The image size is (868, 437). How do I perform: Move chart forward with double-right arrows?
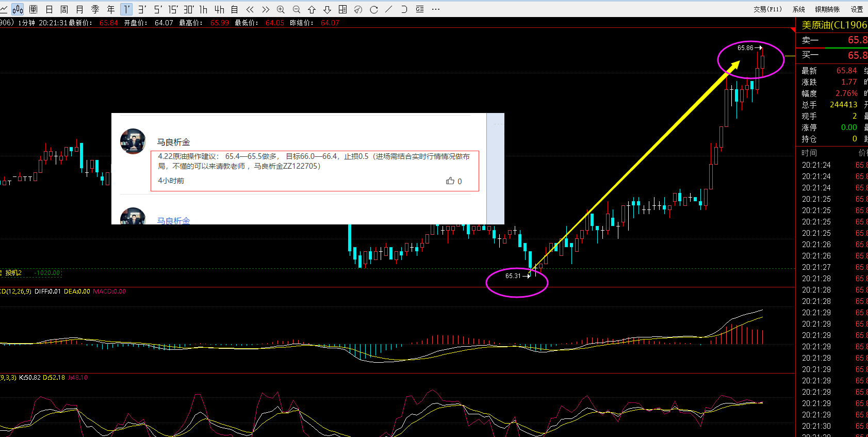[266, 9]
